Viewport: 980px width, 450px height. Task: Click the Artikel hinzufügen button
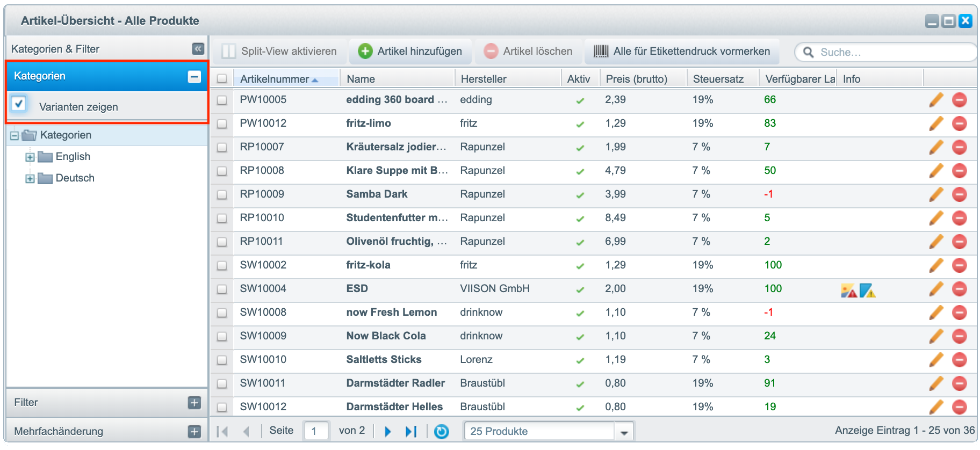[410, 52]
